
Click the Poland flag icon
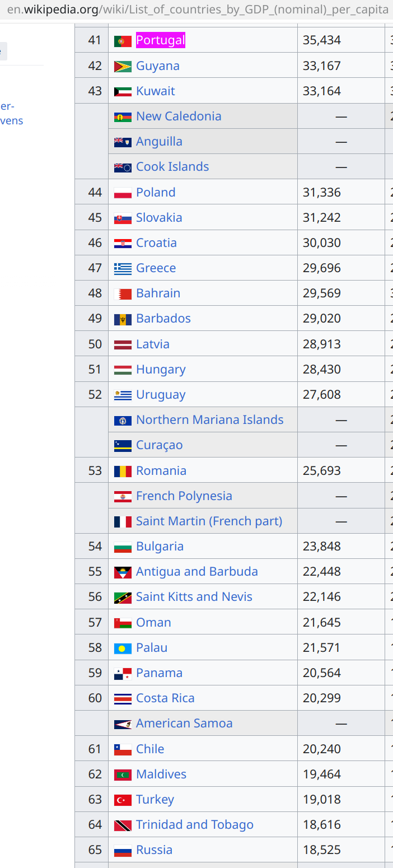pos(123,193)
